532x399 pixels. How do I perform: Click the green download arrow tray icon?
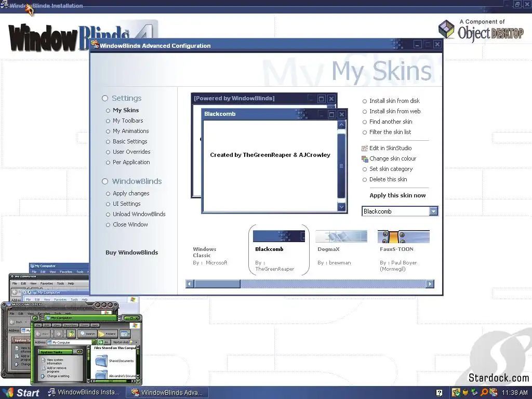click(x=474, y=393)
